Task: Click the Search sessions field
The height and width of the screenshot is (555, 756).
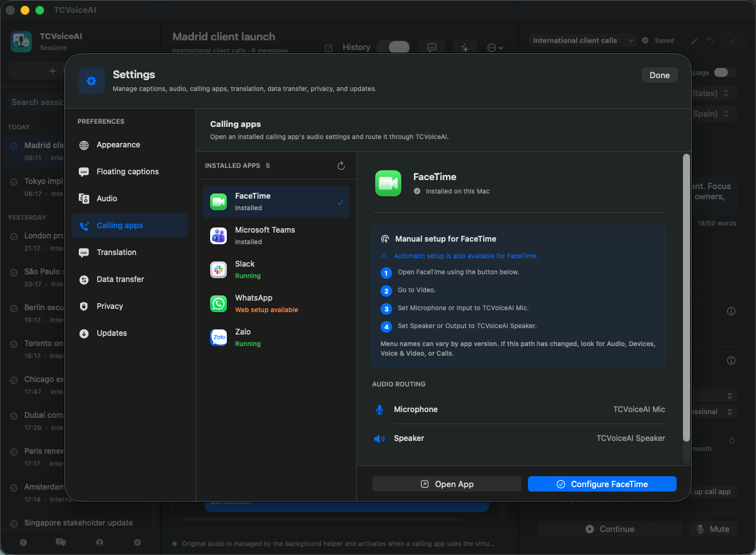Action: tap(37, 103)
